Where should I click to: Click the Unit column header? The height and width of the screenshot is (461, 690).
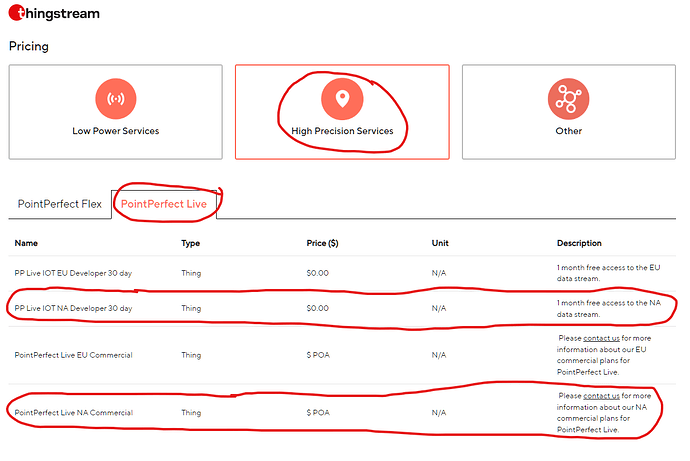(x=440, y=243)
